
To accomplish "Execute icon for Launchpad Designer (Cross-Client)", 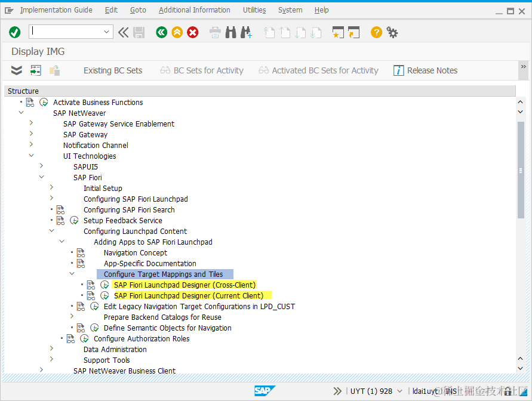I will (105, 285).
